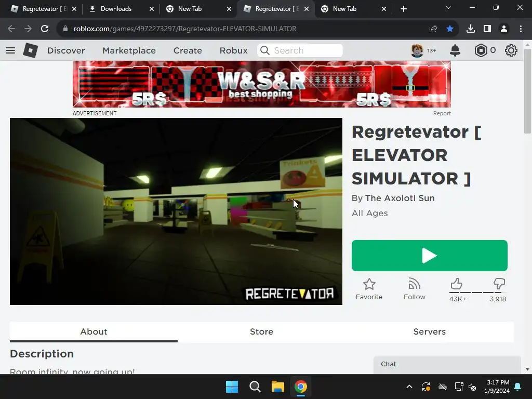
Task: Click the bookmark star in address bar
Action: tap(450, 29)
